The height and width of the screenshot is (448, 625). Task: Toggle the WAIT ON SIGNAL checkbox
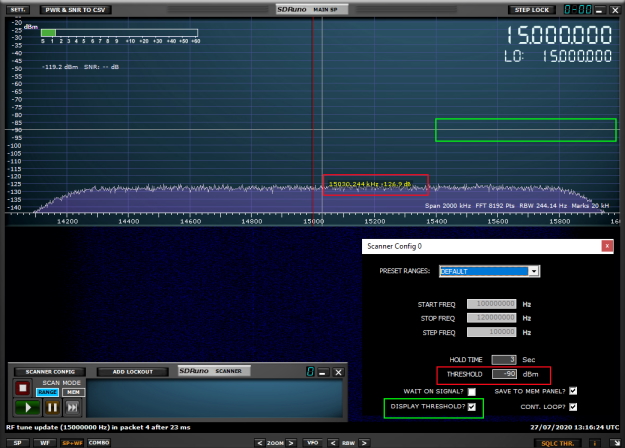coord(472,392)
